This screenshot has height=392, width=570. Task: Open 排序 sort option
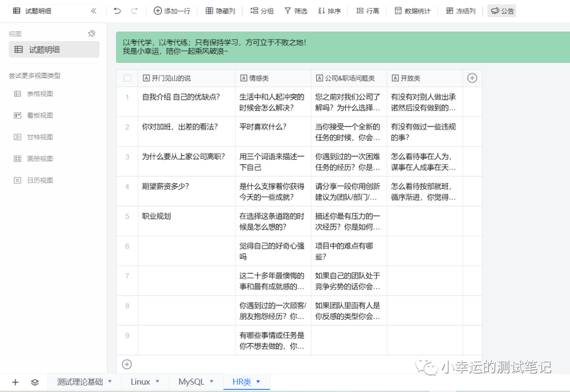(329, 11)
